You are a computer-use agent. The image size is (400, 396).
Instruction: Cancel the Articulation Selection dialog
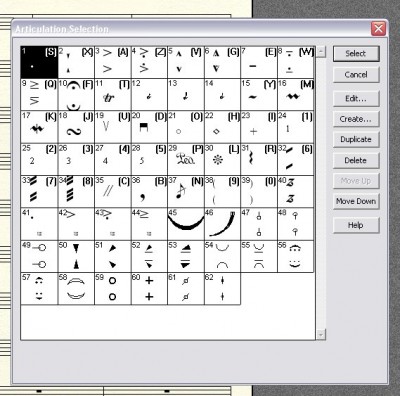[356, 75]
